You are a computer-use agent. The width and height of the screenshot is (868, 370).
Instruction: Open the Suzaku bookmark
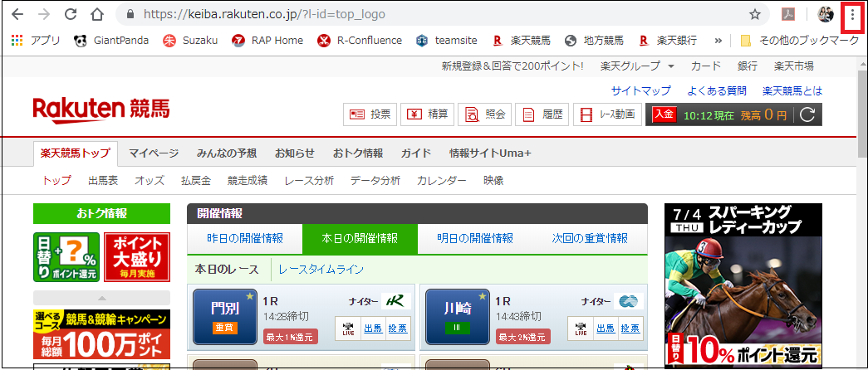pyautogui.click(x=190, y=41)
